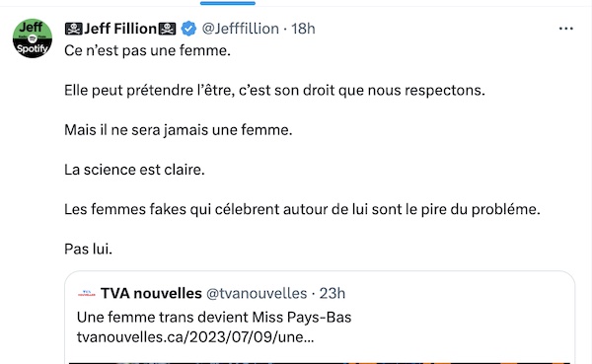The height and width of the screenshot is (364, 592).
Task: Visit the @tvanouvelles handle
Action: [x=257, y=293]
